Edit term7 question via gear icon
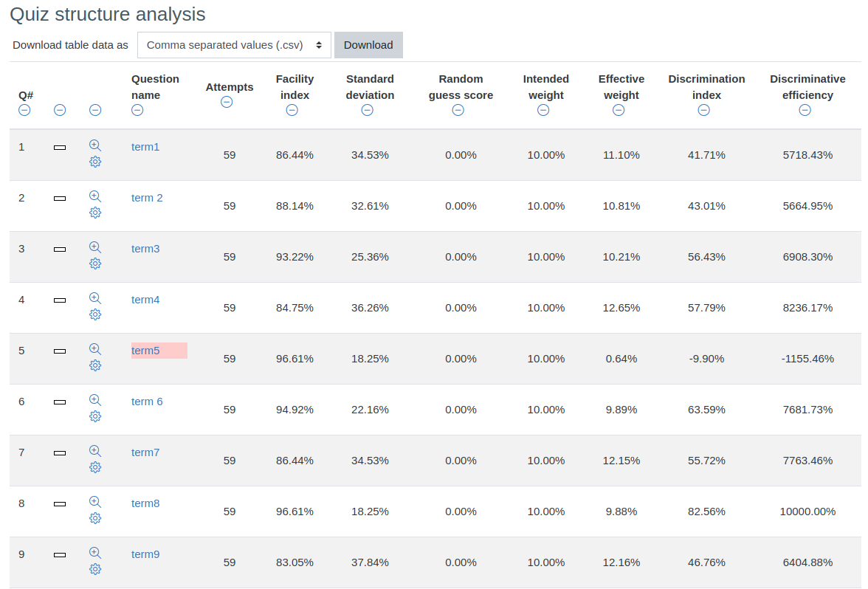 point(95,468)
